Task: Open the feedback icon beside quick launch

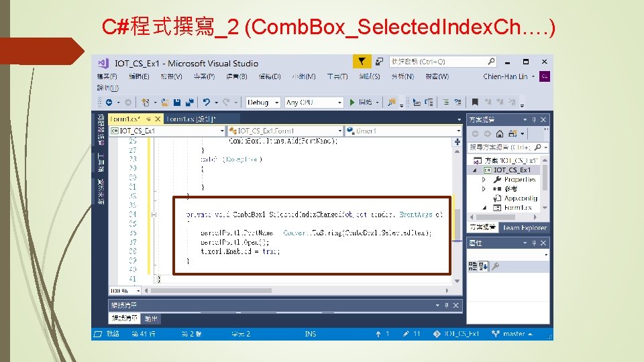Action: 379,62
